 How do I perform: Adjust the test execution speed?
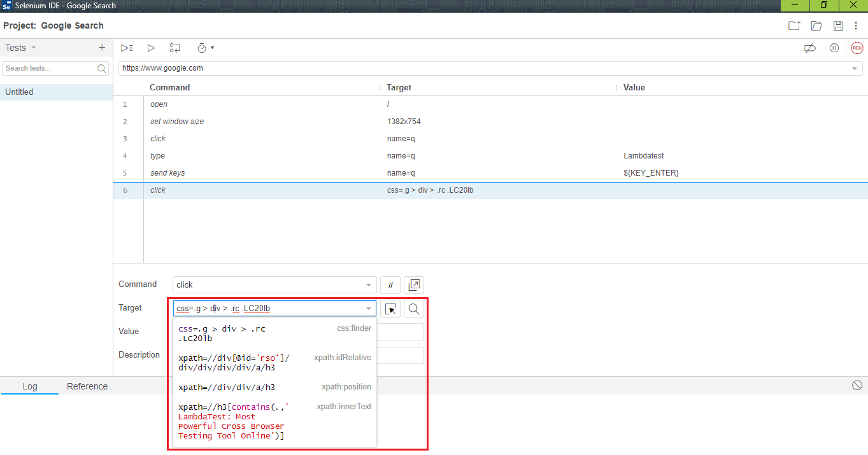click(204, 48)
